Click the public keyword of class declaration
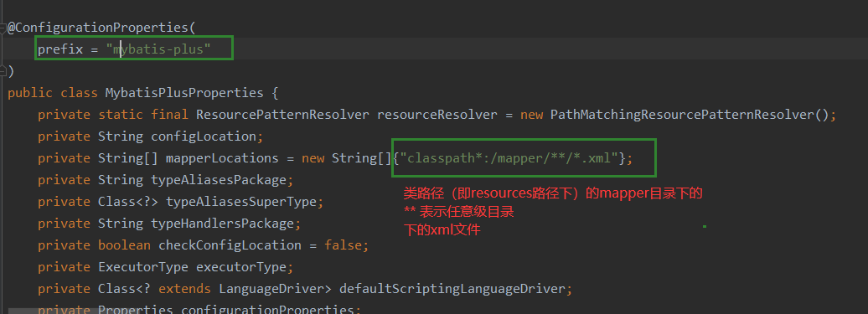 30,93
